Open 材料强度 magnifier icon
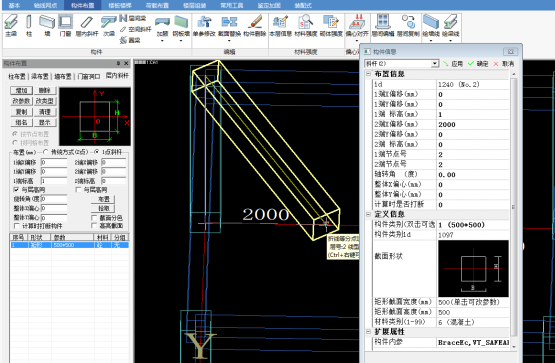Viewport: 555px width, 363px height. tap(305, 25)
